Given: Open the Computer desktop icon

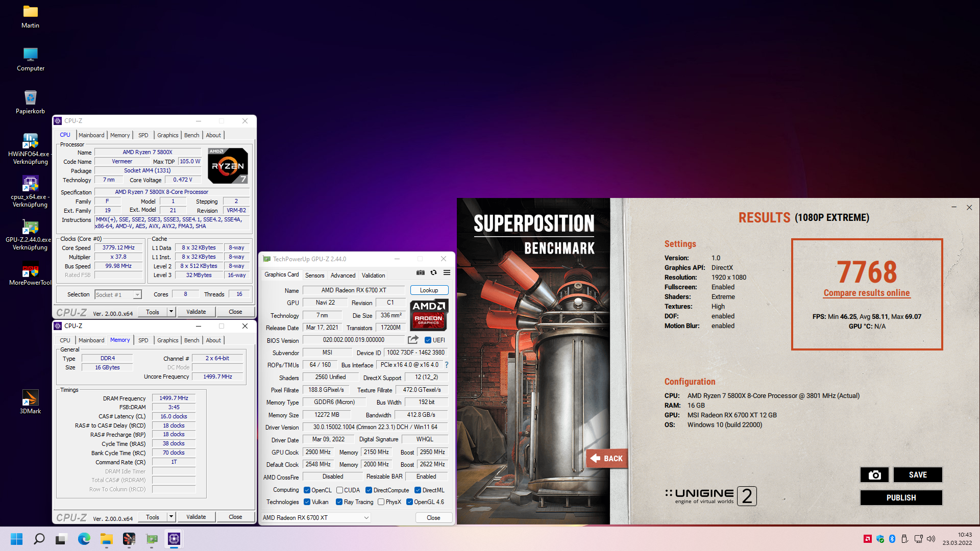Looking at the screenshot, I should [30, 59].
